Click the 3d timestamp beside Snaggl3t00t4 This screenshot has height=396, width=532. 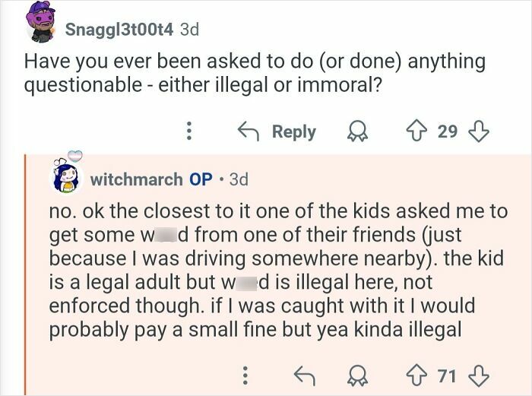click(190, 30)
